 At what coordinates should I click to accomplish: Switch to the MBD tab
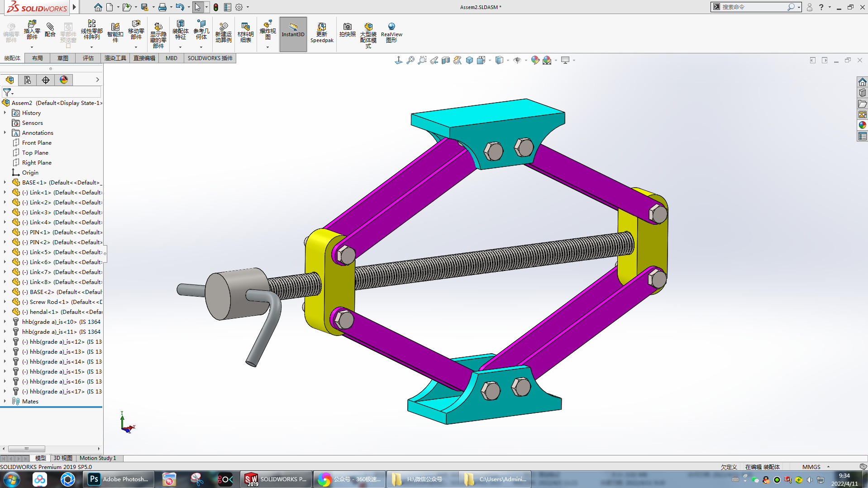(171, 58)
